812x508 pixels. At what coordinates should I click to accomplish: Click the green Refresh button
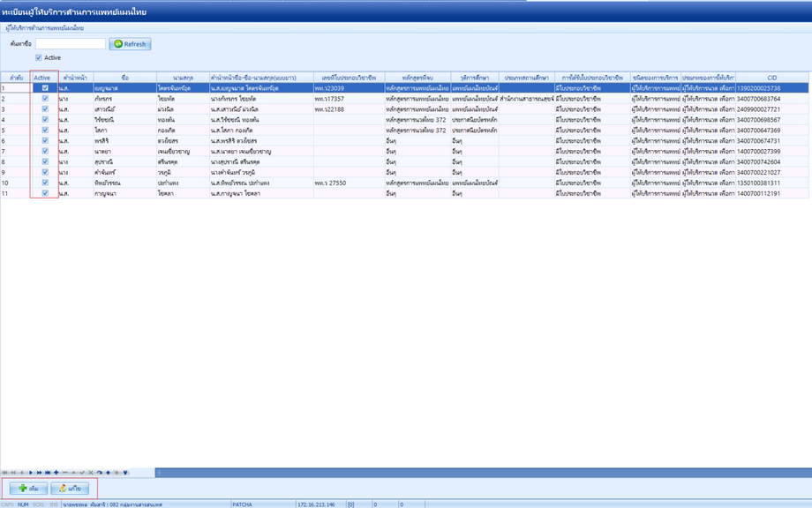(130, 44)
